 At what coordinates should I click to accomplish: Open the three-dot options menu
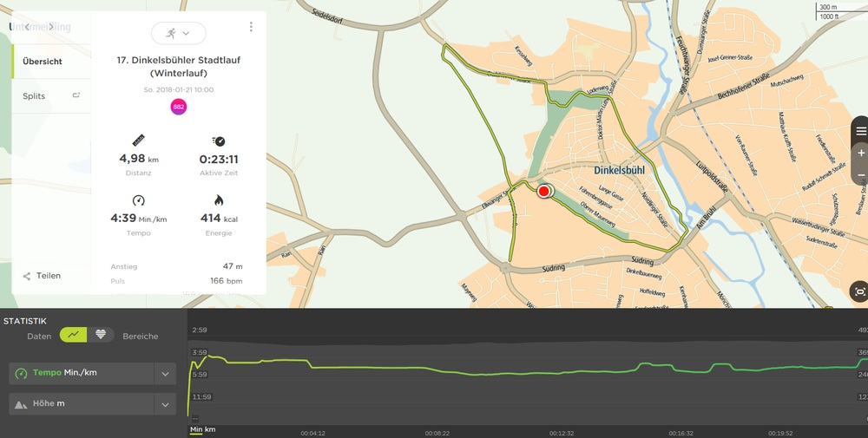click(x=251, y=27)
